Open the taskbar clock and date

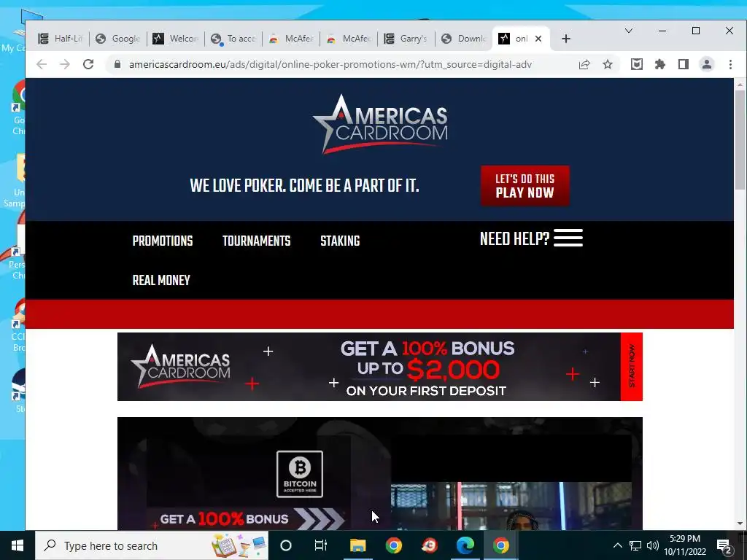tap(685, 545)
